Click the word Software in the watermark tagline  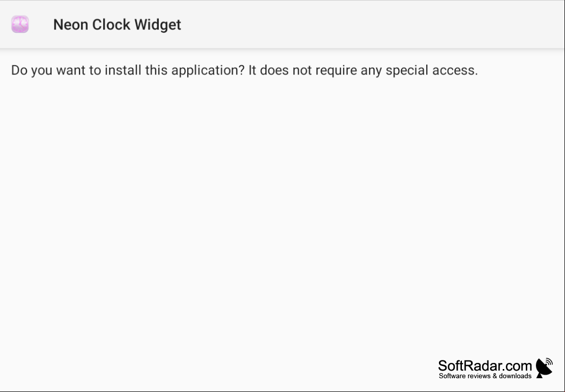[452, 376]
